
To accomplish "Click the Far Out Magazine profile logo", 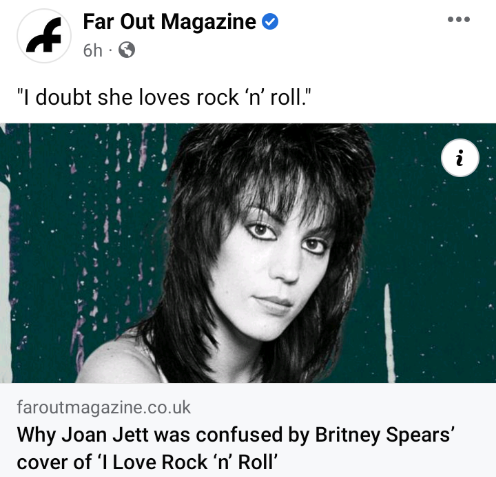I will pos(44,36).
